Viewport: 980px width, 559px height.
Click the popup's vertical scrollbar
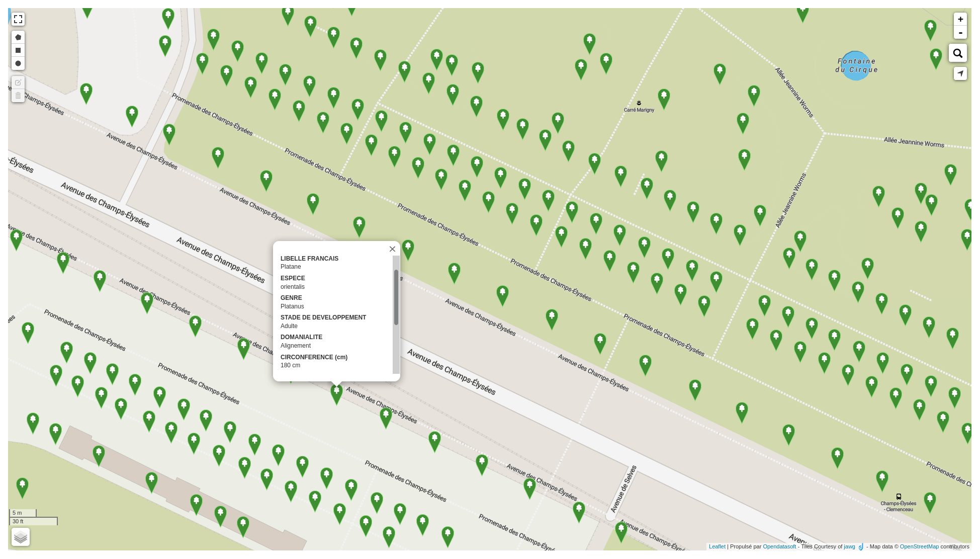tap(396, 297)
